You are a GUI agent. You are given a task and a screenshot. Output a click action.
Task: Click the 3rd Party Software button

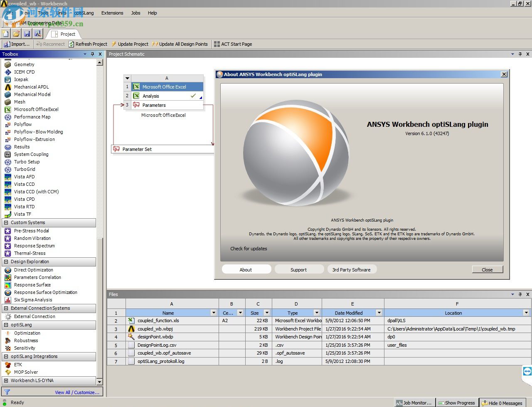tap(352, 269)
